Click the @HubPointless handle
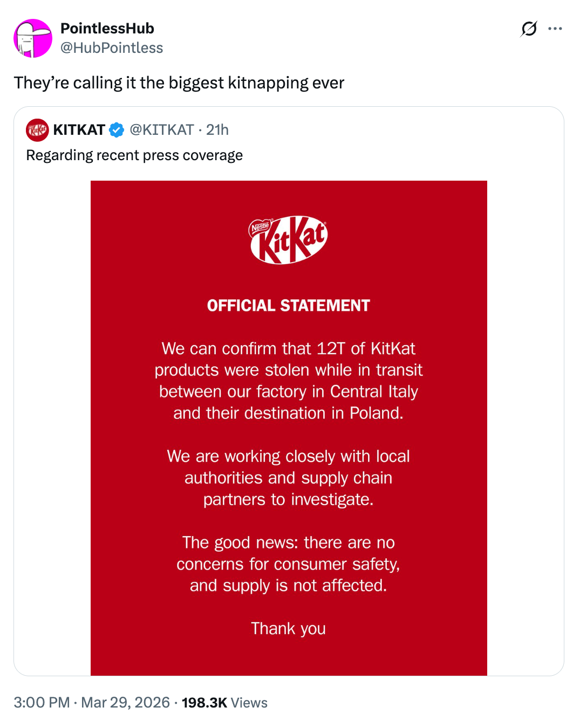573x728 pixels. 113,48
